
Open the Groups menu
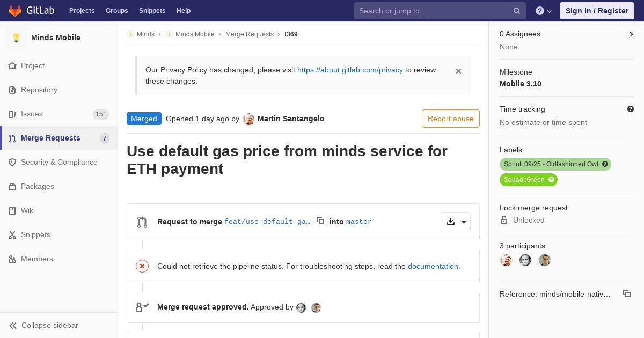[116, 11]
